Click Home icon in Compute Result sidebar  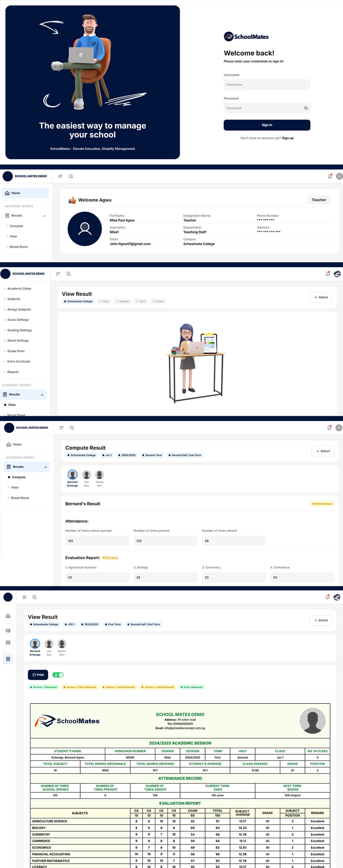coord(9,445)
